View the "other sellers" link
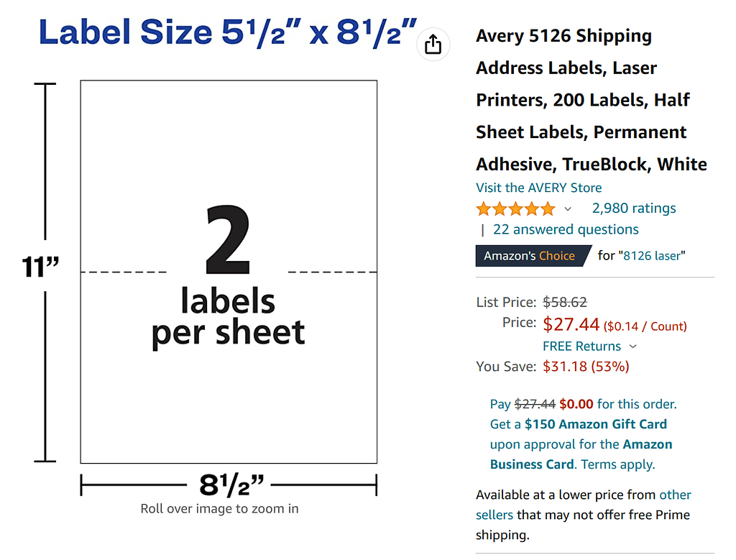 coord(675,495)
